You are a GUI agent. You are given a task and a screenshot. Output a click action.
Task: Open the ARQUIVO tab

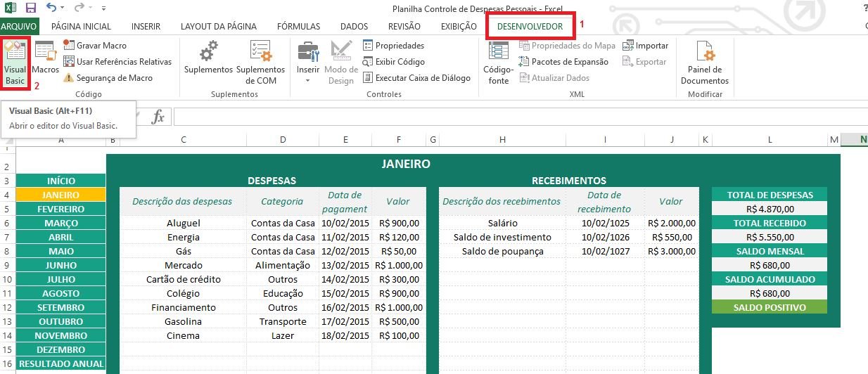click(x=19, y=27)
